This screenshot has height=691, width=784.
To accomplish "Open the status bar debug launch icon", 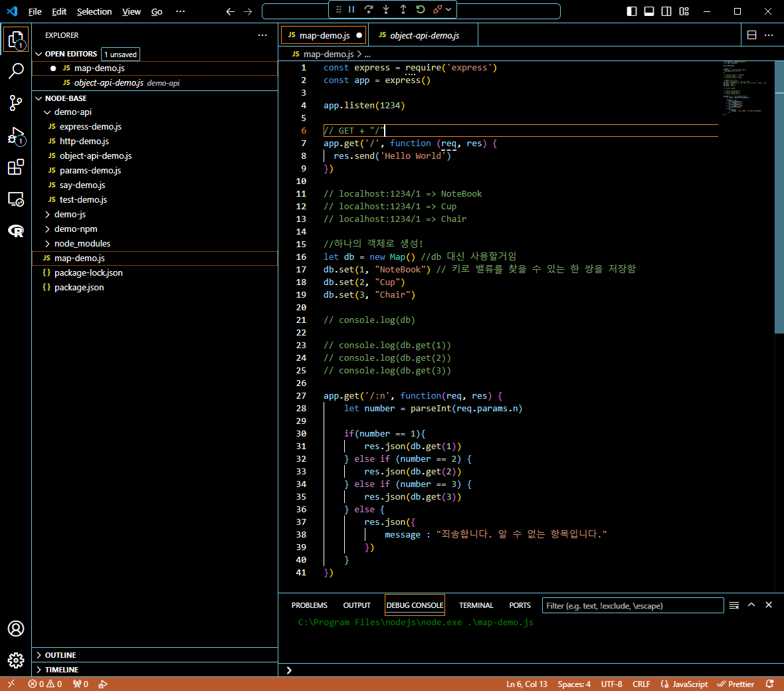I will (103, 684).
